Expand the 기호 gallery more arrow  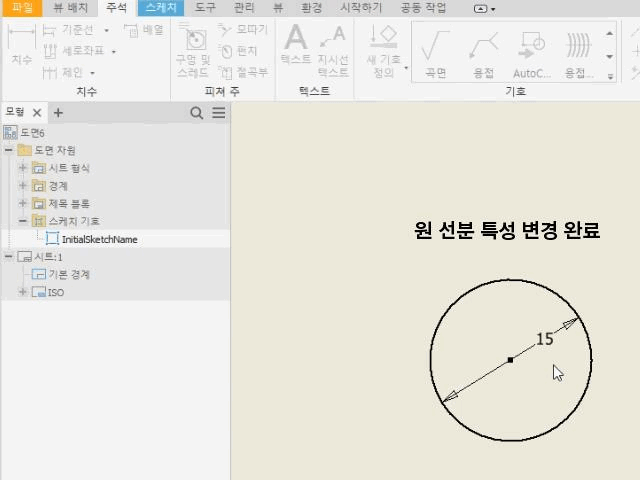(610, 76)
